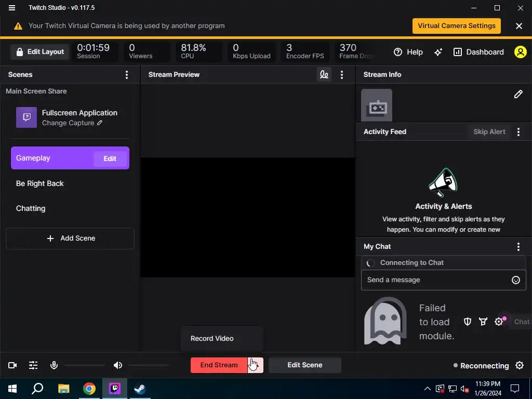The width and height of the screenshot is (532, 399).
Task: Adjust the microphone volume slider
Action: point(84,365)
